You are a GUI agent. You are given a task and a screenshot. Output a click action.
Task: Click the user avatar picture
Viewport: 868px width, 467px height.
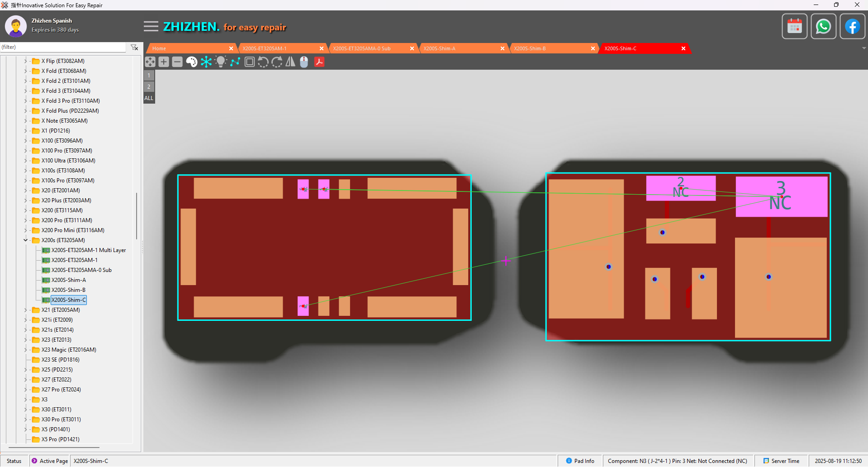coord(16,26)
